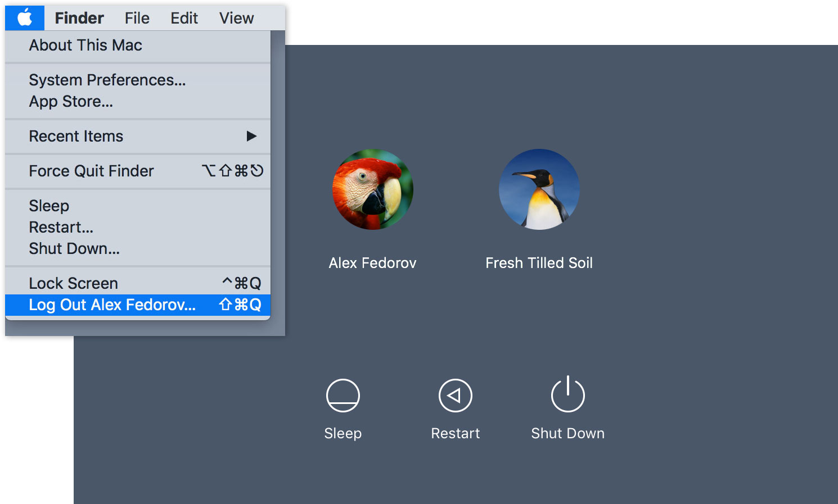Screen dimensions: 838x504
Task: Click the Restart icon on the login screen
Action: point(455,395)
